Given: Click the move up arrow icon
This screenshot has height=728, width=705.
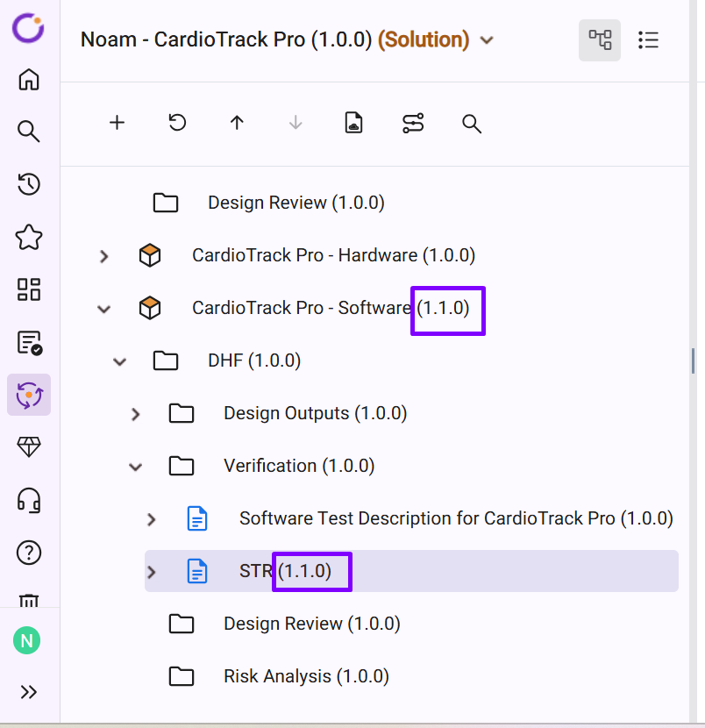Looking at the screenshot, I should [237, 124].
